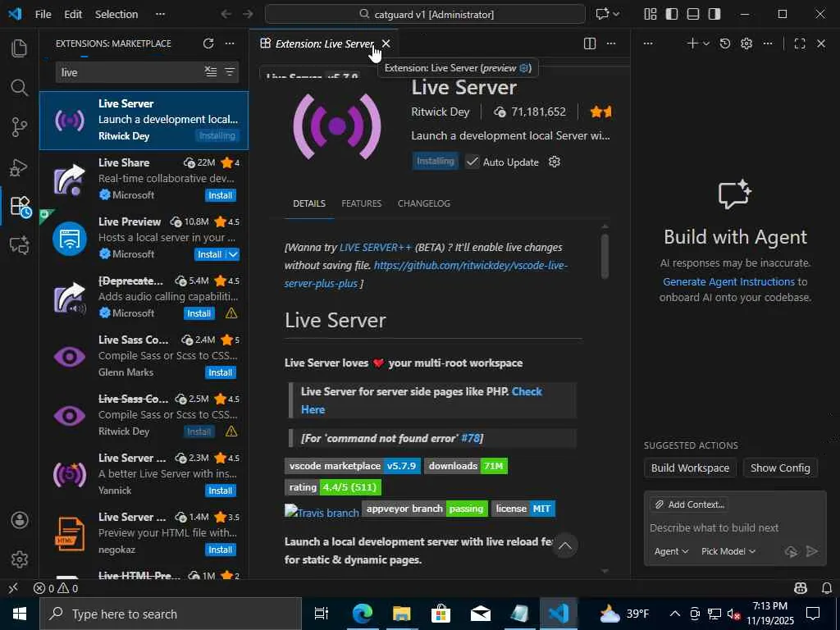
Task: Open Copilot status icon in status bar
Action: point(801,588)
